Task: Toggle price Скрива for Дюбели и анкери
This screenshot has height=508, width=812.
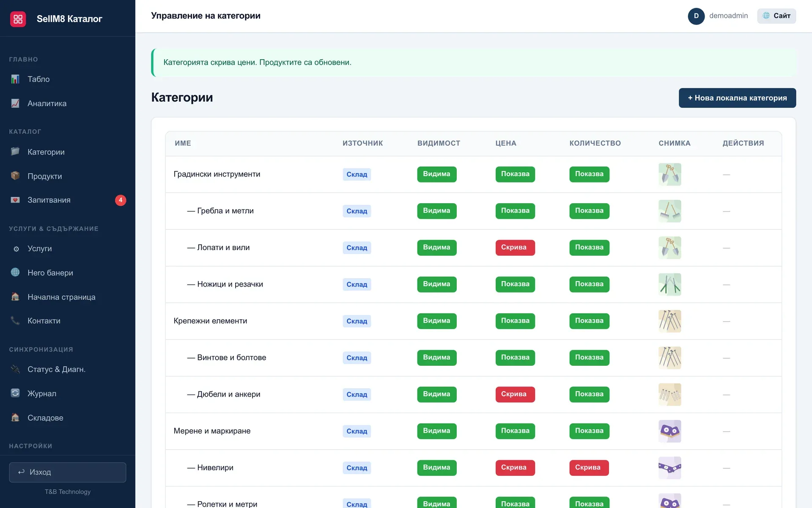Action: (515, 395)
